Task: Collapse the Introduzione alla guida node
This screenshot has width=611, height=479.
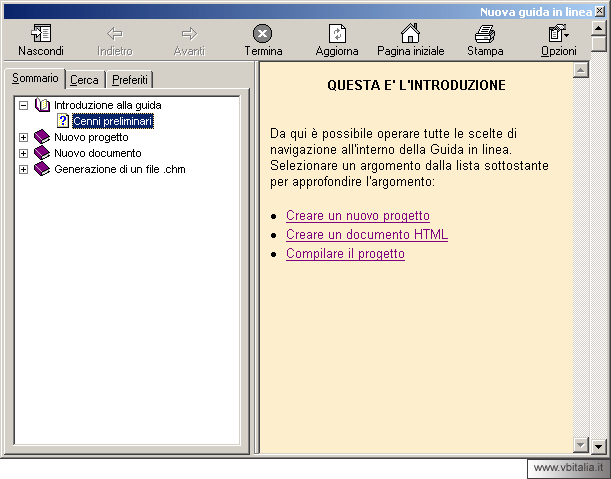Action: pyautogui.click(x=23, y=105)
